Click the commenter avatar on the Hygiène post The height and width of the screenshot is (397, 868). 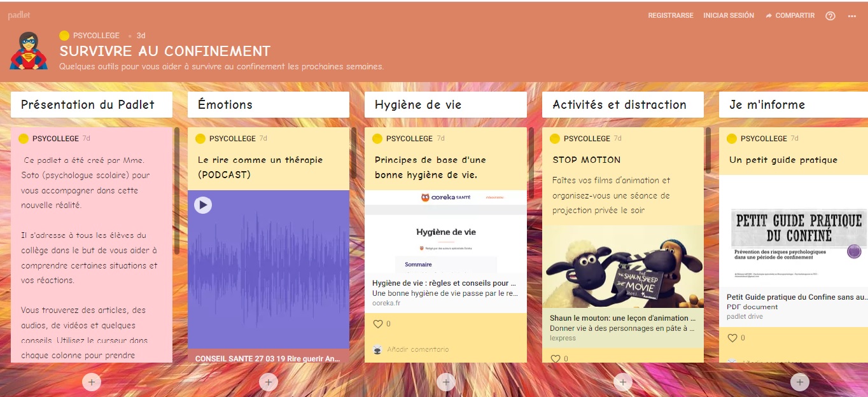click(x=377, y=349)
